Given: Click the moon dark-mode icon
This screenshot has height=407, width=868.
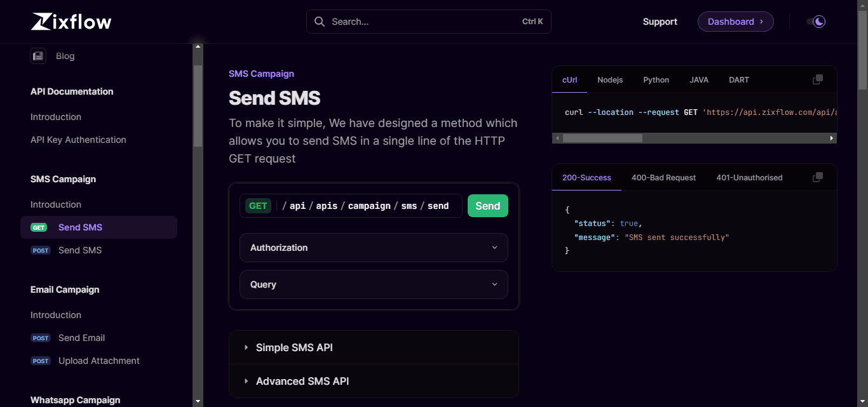Looking at the screenshot, I should pyautogui.click(x=819, y=21).
